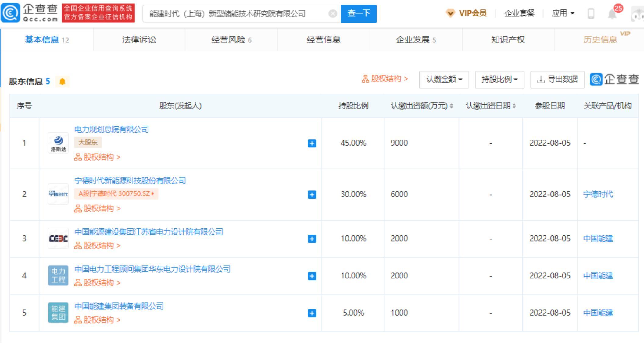The width and height of the screenshot is (644, 343).
Task: Click the orange alert bell beside 股东信息
Action: (x=63, y=81)
